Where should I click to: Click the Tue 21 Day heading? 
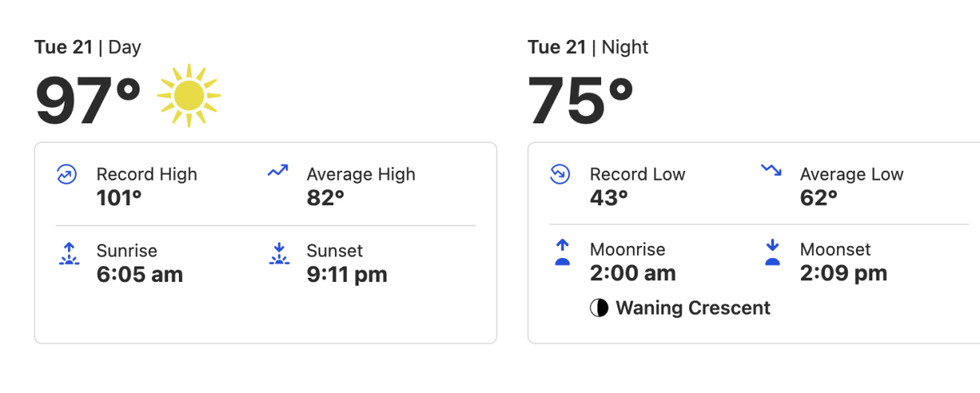88,47
